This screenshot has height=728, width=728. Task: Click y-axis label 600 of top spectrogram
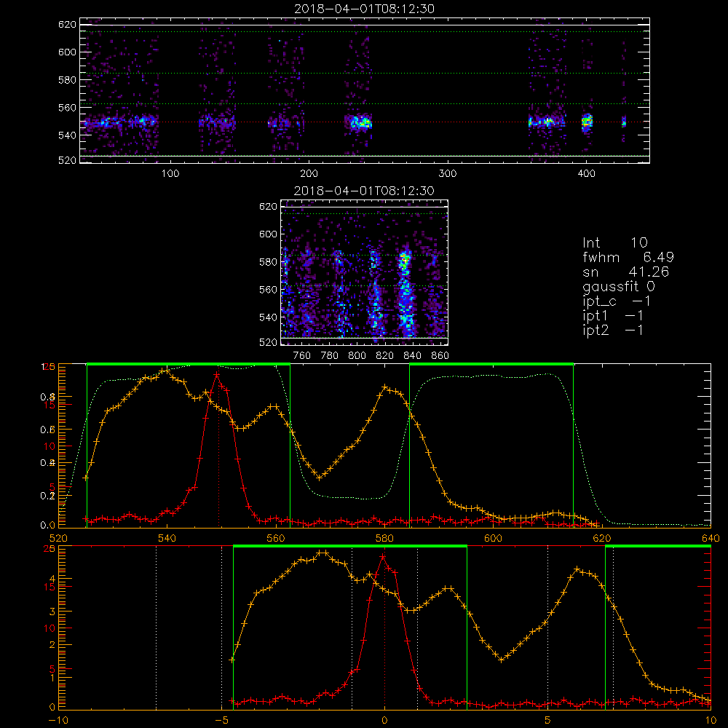[x=67, y=52]
